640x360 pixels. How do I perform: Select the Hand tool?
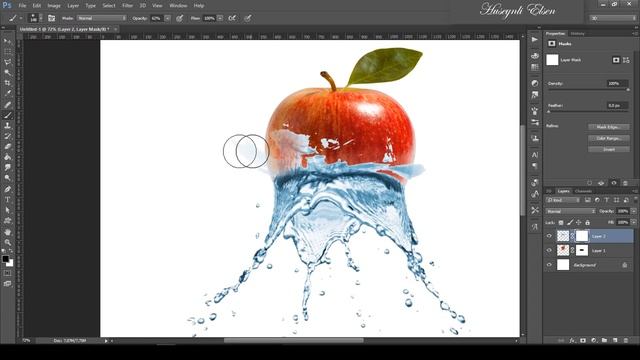click(x=7, y=232)
